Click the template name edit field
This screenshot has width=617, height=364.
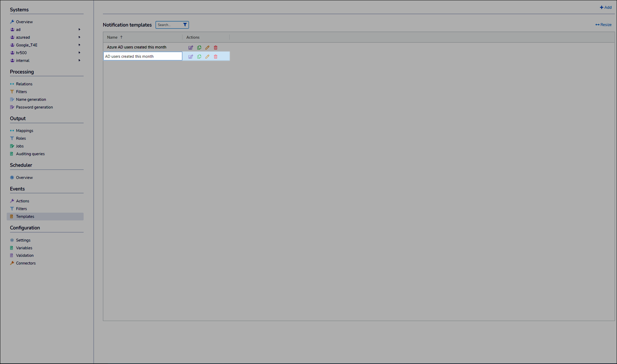click(x=142, y=57)
